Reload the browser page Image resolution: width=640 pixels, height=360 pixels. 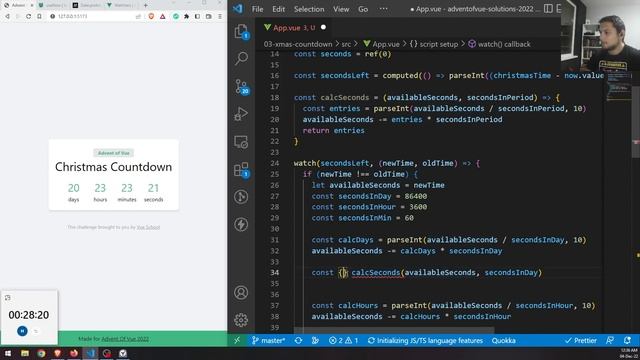point(28,16)
